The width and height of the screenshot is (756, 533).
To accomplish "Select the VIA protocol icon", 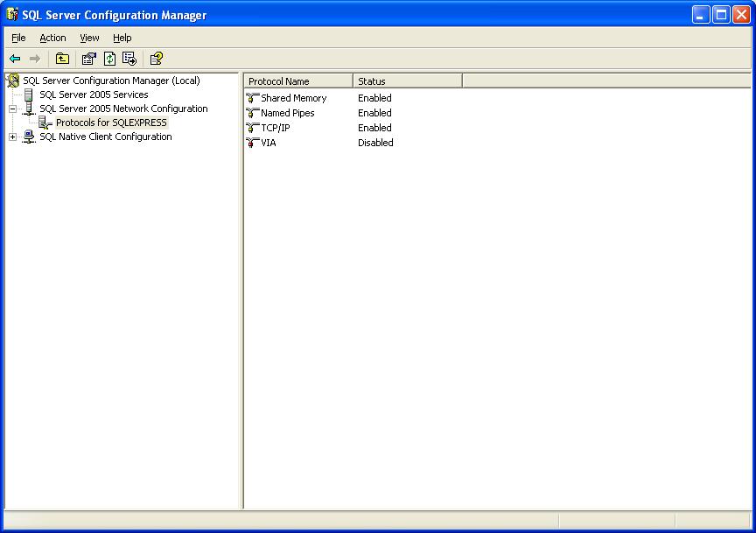I will click(253, 143).
